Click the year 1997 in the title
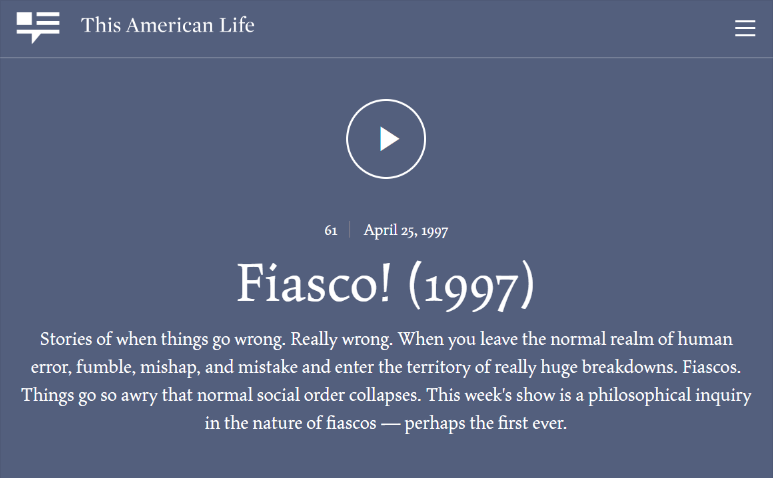This screenshot has width=773, height=478. (x=471, y=287)
